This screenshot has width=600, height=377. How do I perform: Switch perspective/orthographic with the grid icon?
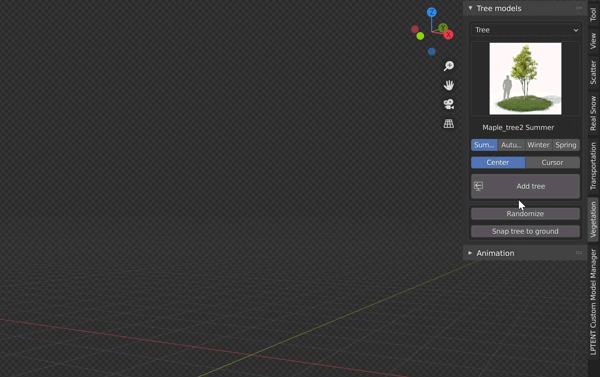pyautogui.click(x=448, y=123)
